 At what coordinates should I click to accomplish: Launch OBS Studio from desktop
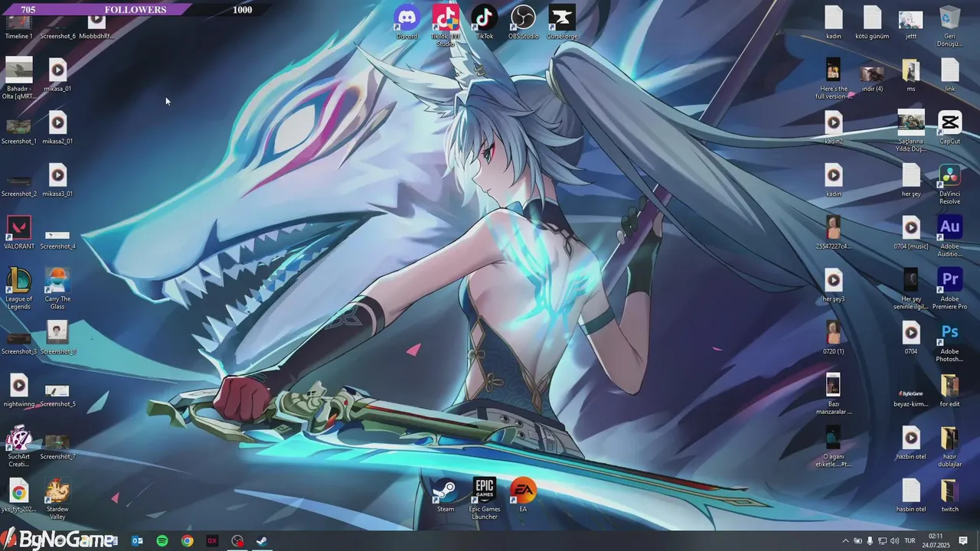[x=524, y=21]
